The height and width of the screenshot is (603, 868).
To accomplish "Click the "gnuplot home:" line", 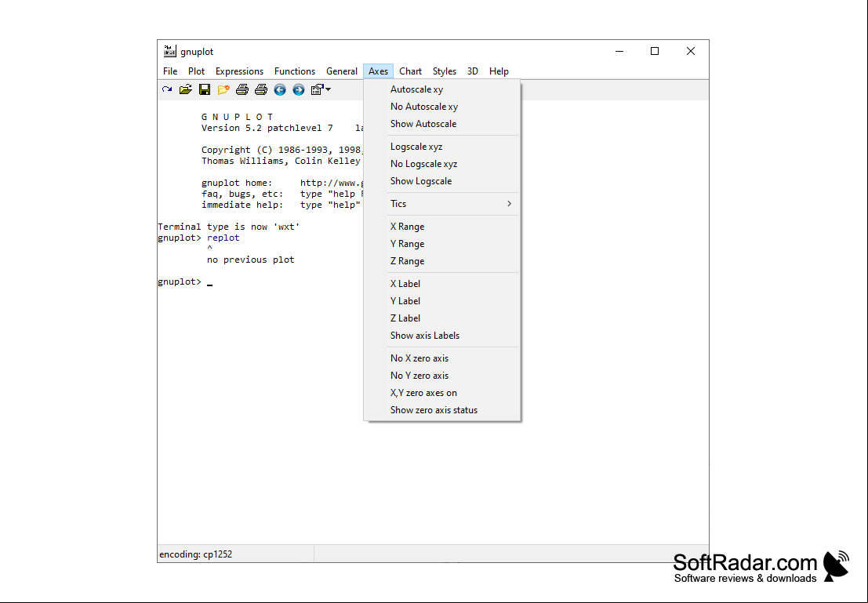I will coord(282,183).
